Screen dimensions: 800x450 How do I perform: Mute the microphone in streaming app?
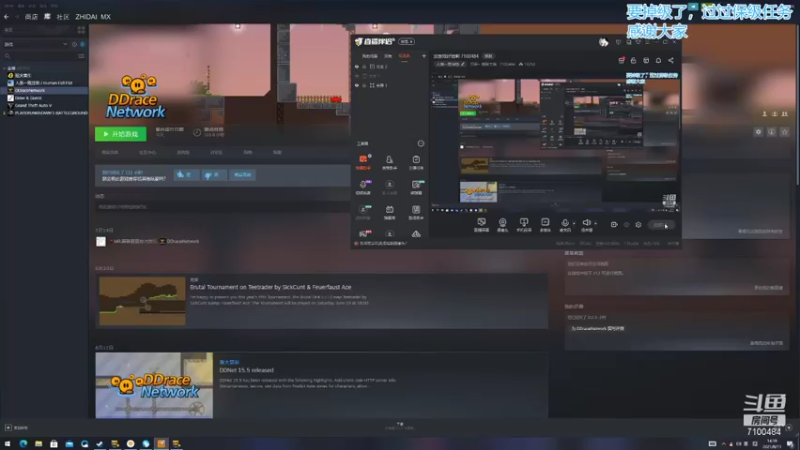(565, 223)
